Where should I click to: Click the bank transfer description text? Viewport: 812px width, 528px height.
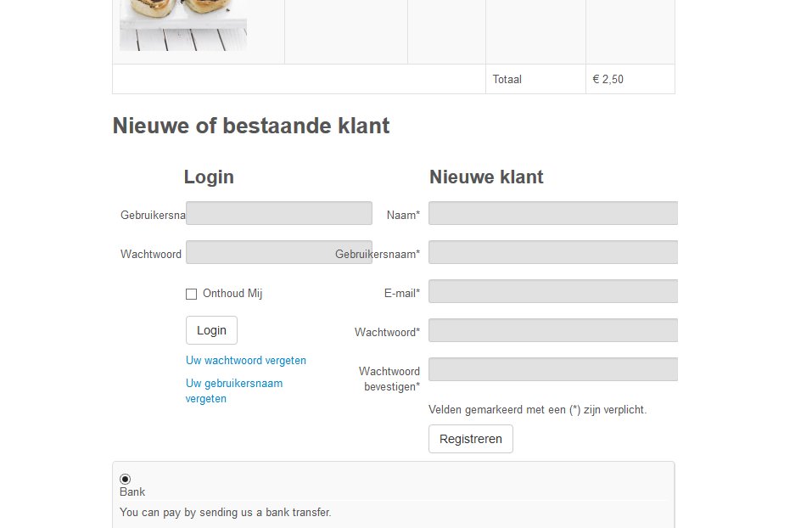226,512
